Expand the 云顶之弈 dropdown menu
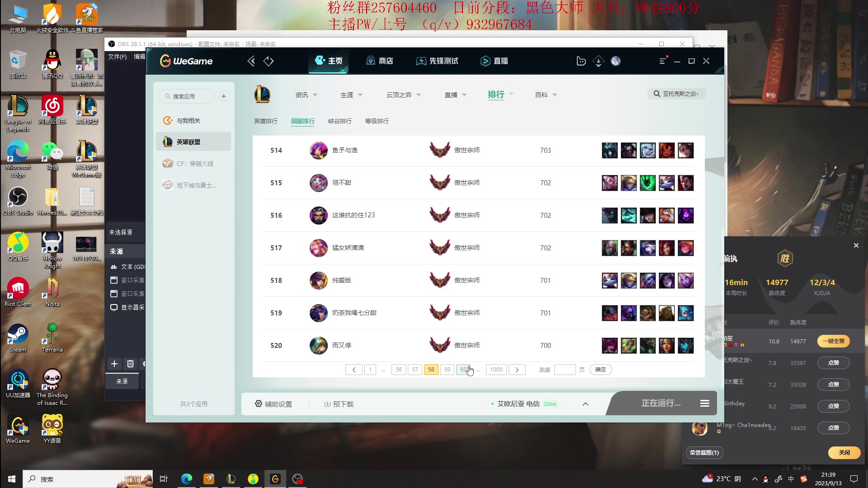Viewport: 868px width, 488px height. click(404, 95)
